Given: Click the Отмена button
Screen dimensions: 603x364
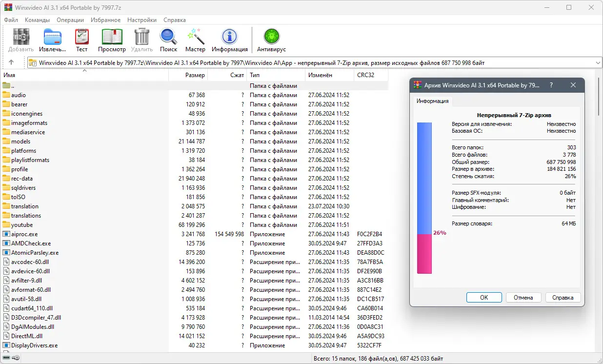Looking at the screenshot, I should pyautogui.click(x=523, y=297).
